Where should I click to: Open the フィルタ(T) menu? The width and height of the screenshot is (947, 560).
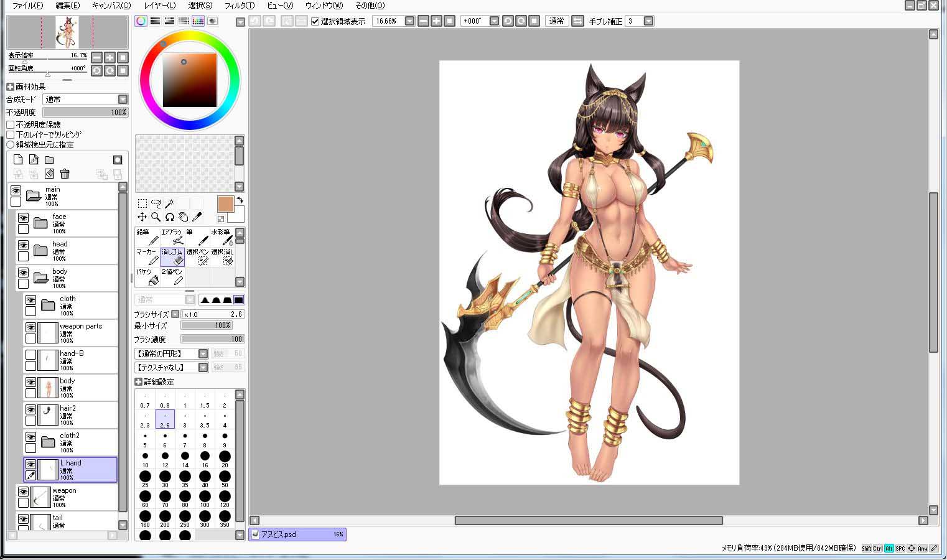click(x=240, y=6)
